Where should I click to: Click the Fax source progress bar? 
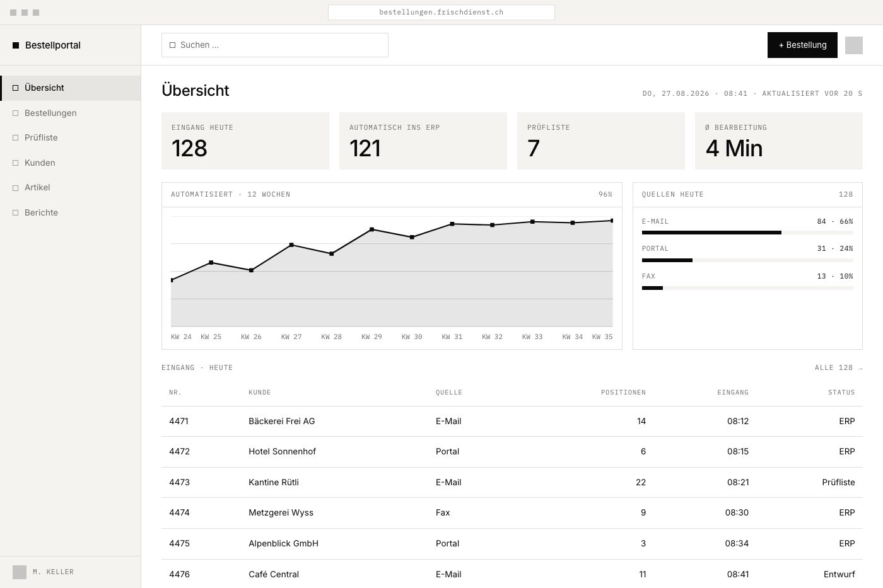pyautogui.click(x=747, y=288)
